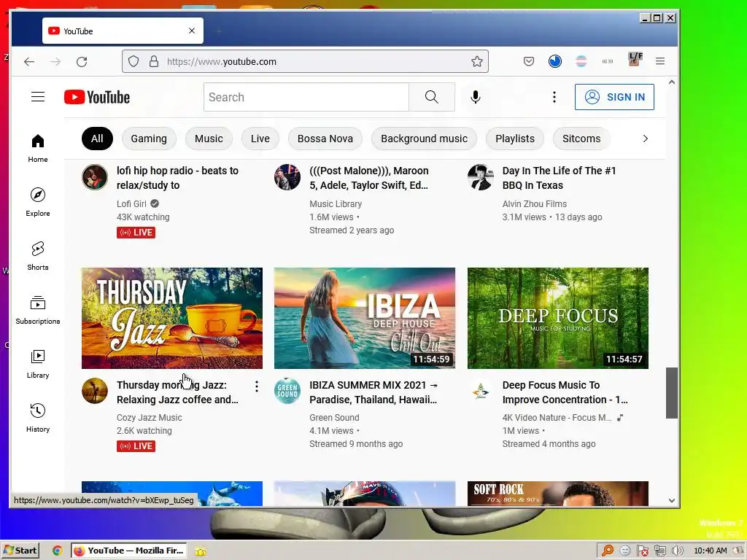The image size is (747, 560).
Task: Click Firefox forward arrow
Action: tap(55, 61)
